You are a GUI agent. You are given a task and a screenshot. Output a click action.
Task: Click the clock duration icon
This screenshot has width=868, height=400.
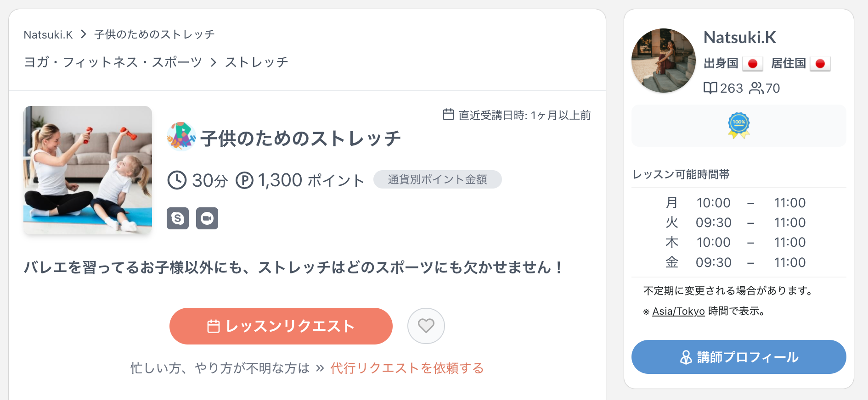pos(177,180)
